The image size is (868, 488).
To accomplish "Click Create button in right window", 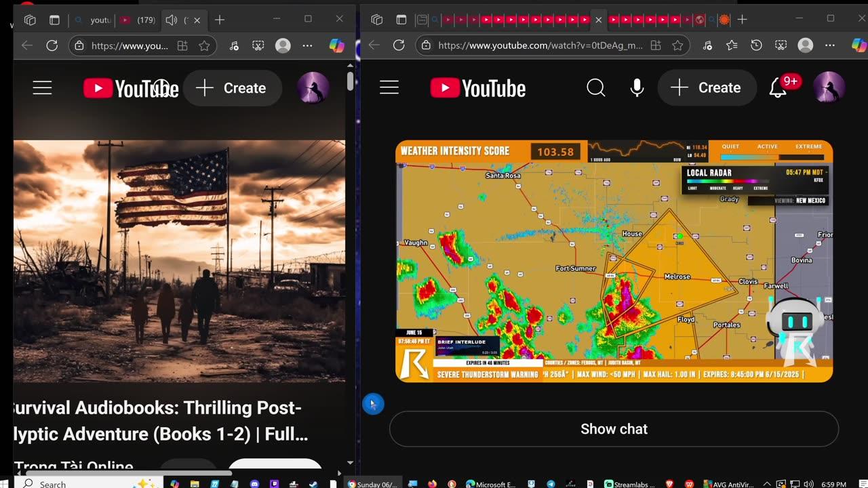I will click(707, 87).
